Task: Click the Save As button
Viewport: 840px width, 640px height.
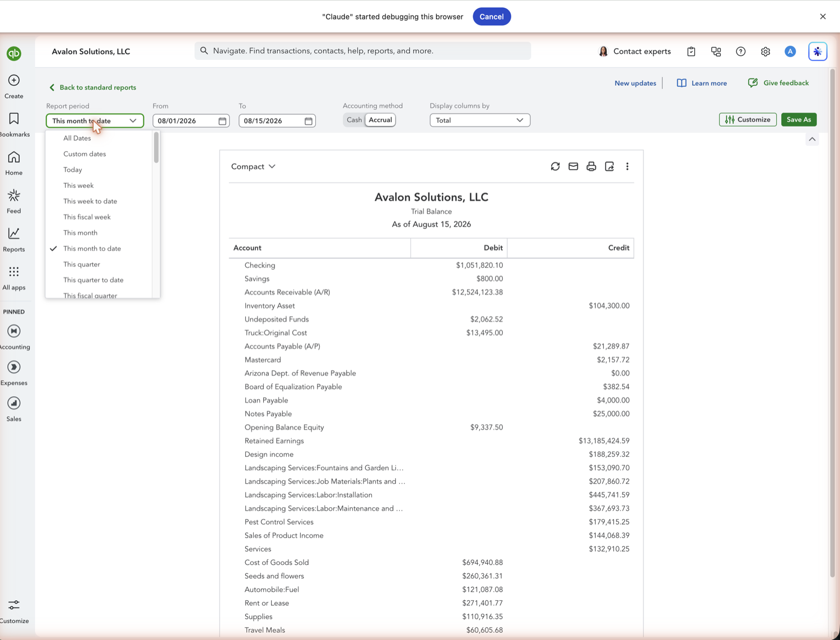Action: (799, 119)
